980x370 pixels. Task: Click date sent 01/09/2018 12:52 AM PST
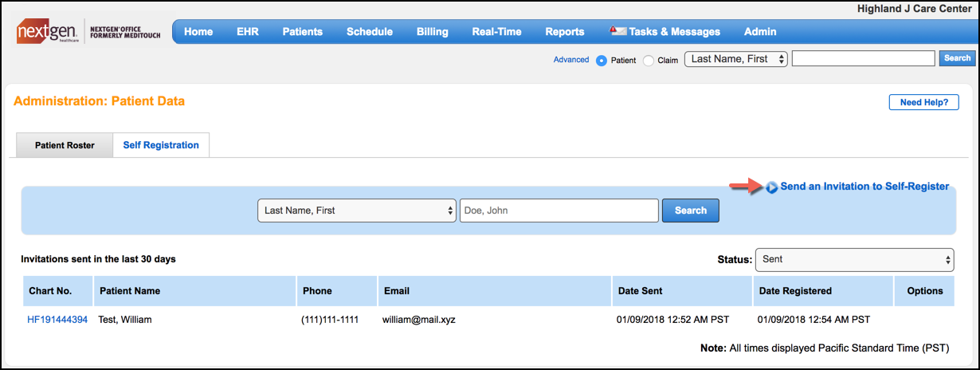coord(673,320)
